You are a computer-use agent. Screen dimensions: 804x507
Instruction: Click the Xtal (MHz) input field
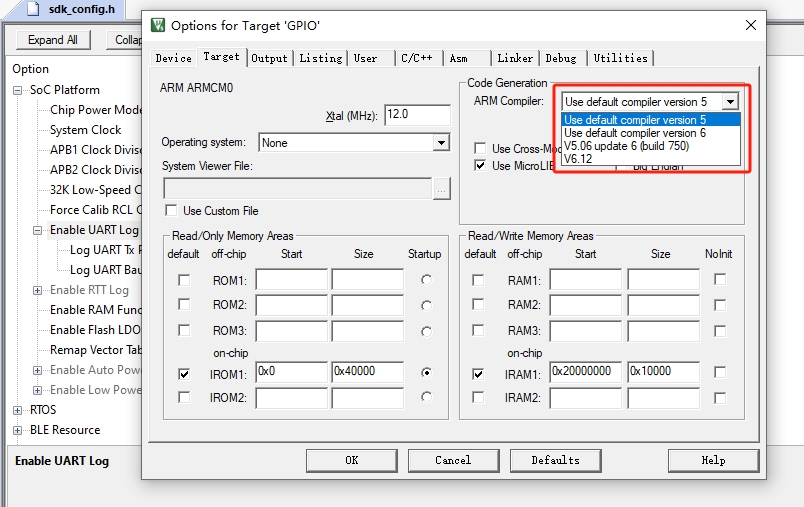416,114
